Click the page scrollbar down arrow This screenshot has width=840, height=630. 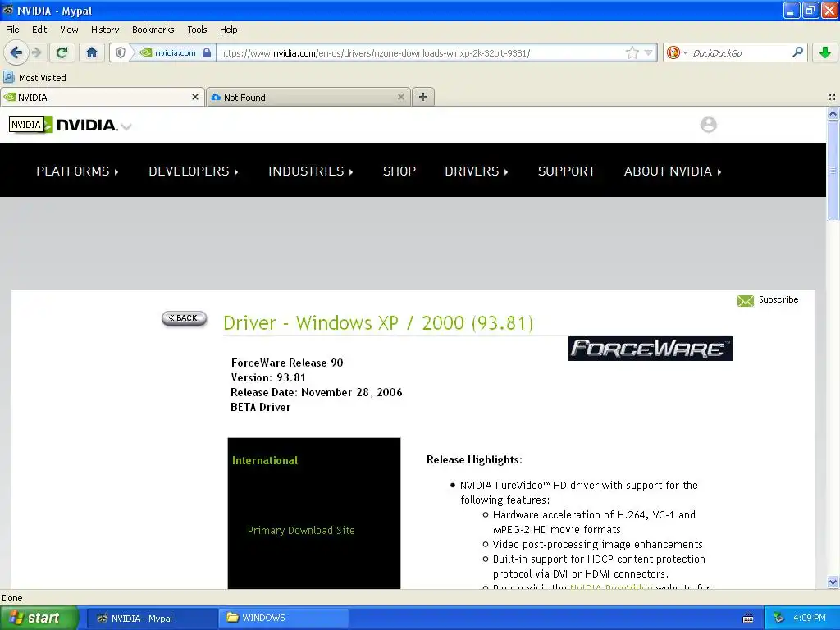tap(833, 582)
